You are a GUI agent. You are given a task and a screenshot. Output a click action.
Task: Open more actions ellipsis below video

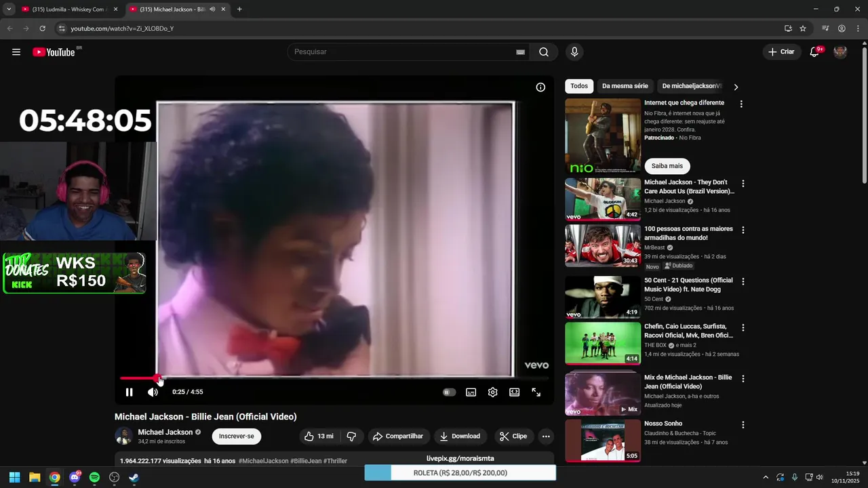pyautogui.click(x=546, y=436)
